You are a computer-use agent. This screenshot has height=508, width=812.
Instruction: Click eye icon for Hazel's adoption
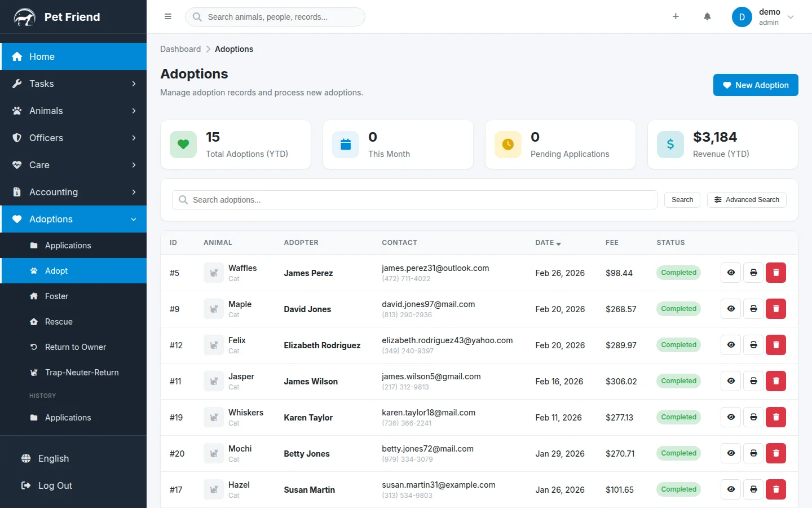731,489
